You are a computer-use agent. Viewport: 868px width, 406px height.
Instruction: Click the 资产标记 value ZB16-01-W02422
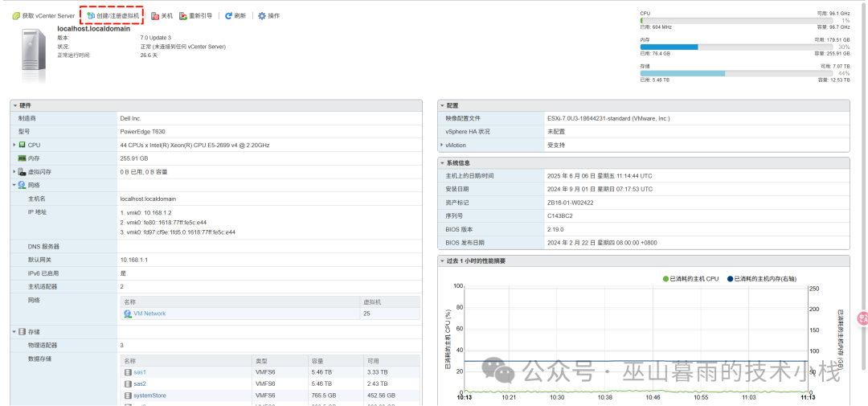(x=568, y=203)
